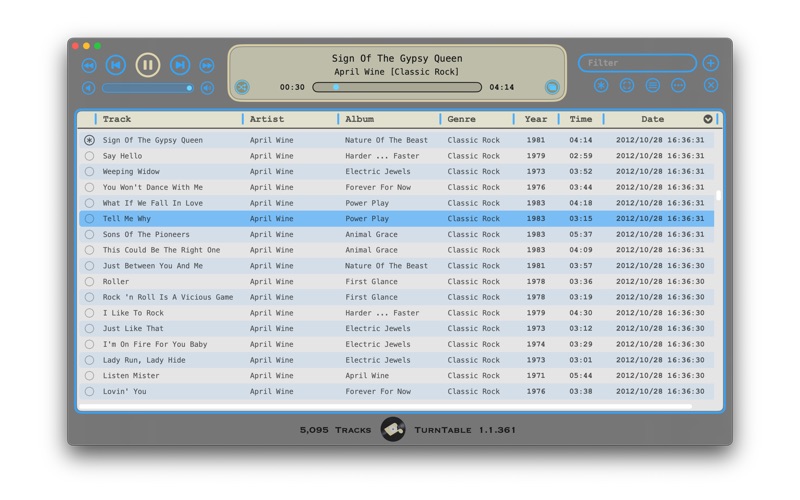Image resolution: width=800 pixels, height=500 pixels.
Task: Click the plus button beside Filter
Action: (x=711, y=63)
